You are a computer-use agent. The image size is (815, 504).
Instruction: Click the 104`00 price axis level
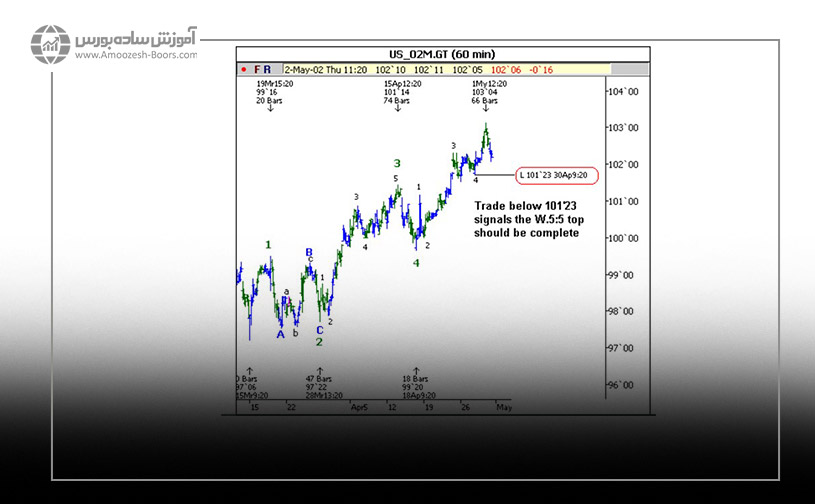(624, 92)
